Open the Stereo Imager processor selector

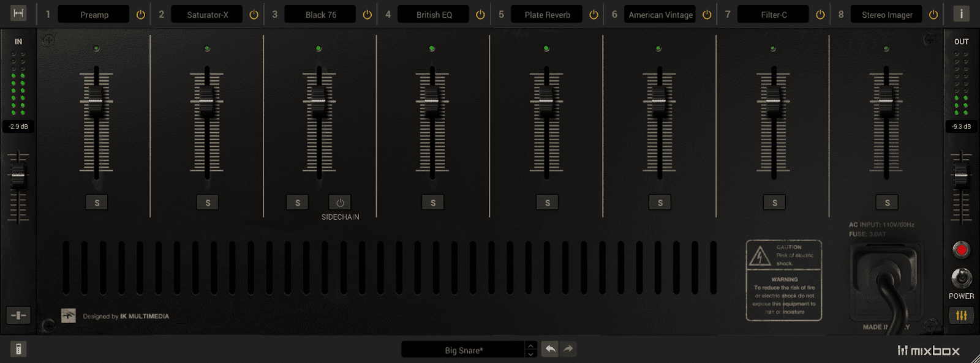[x=887, y=15]
